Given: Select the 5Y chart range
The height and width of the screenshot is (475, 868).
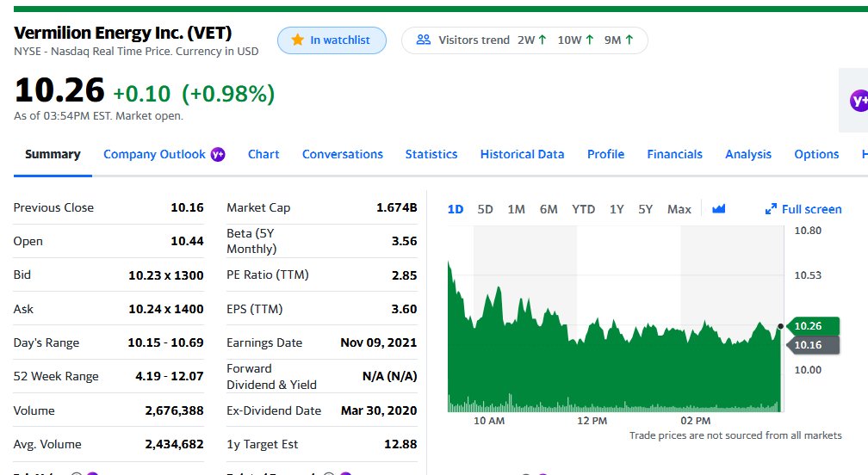Looking at the screenshot, I should click(x=646, y=210).
